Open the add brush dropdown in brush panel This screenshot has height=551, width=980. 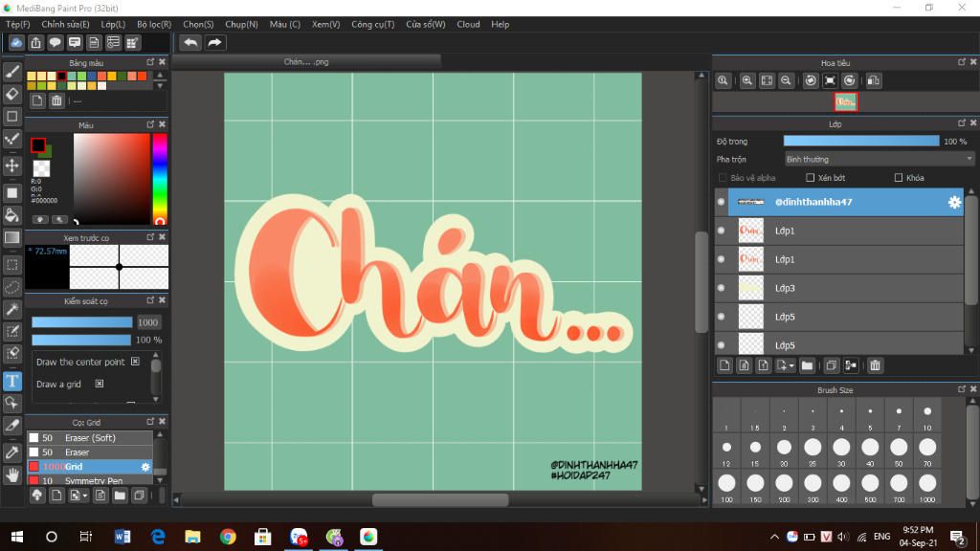(x=78, y=496)
